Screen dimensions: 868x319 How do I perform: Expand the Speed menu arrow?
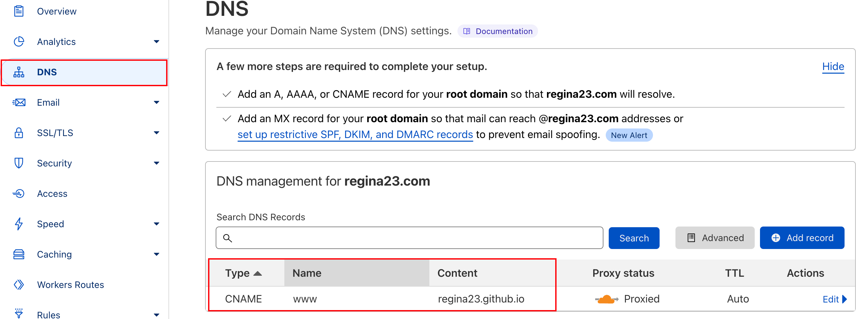pos(156,224)
